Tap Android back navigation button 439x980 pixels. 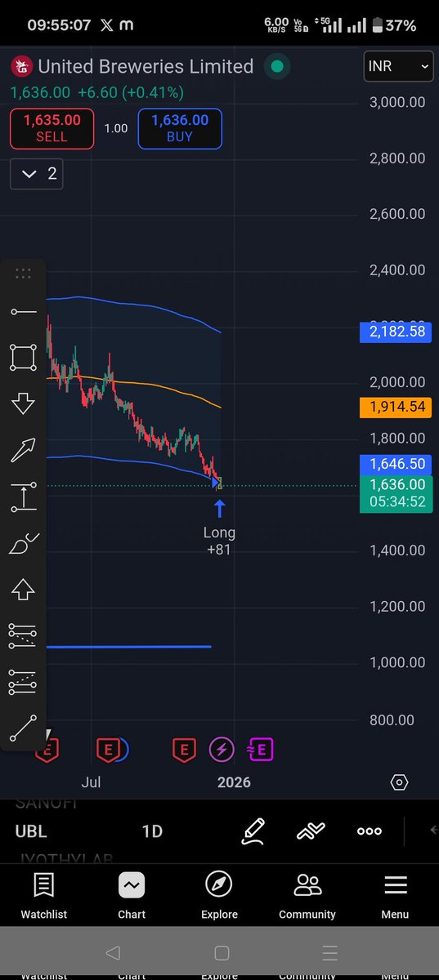[x=113, y=952]
